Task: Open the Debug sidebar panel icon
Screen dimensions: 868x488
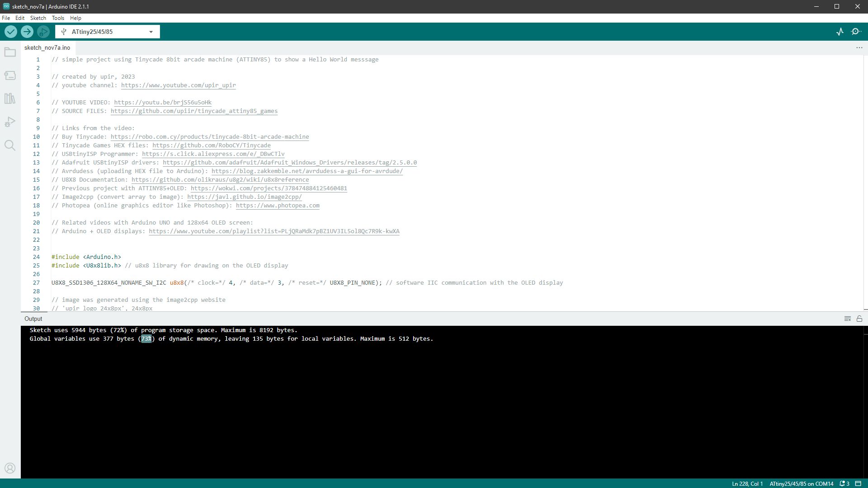Action: click(10, 122)
